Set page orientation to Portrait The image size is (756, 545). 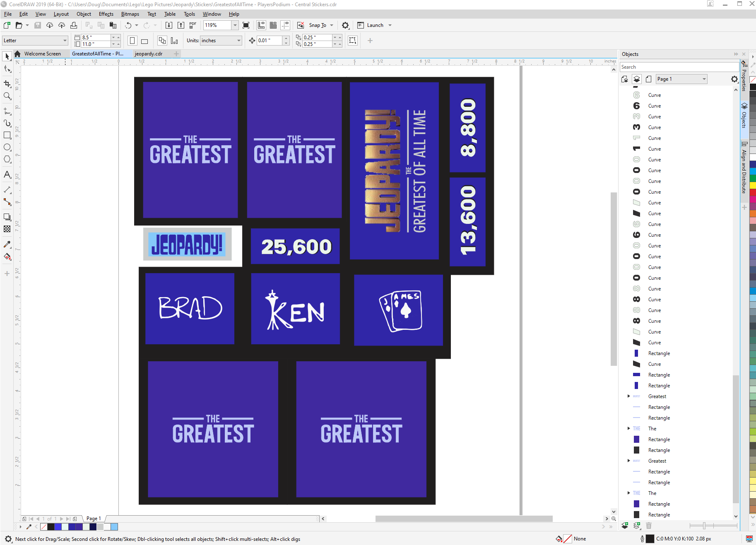click(x=132, y=41)
